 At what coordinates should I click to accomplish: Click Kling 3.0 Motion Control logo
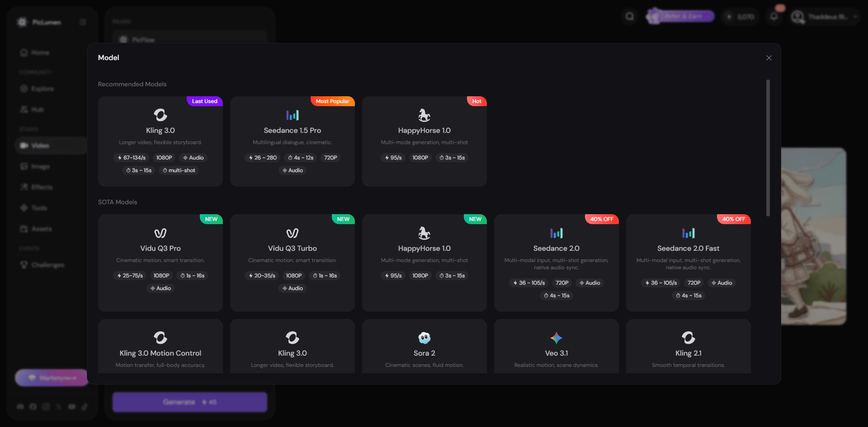160,338
